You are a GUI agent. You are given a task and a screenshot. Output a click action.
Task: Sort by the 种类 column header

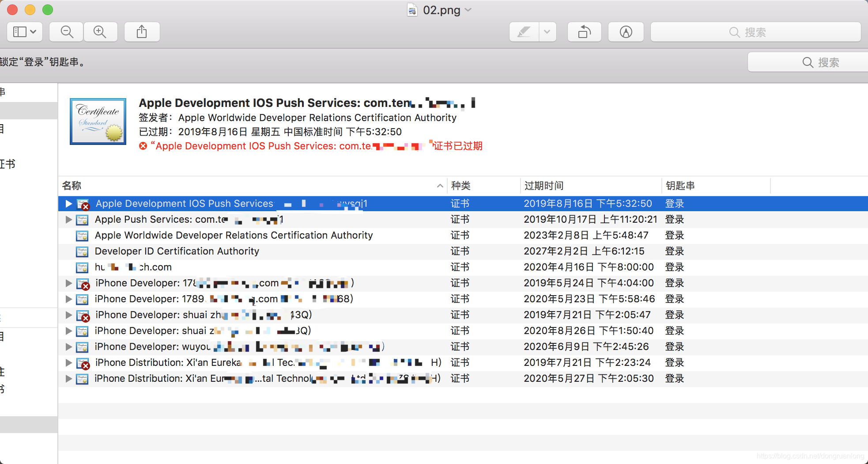pyautogui.click(x=484, y=186)
